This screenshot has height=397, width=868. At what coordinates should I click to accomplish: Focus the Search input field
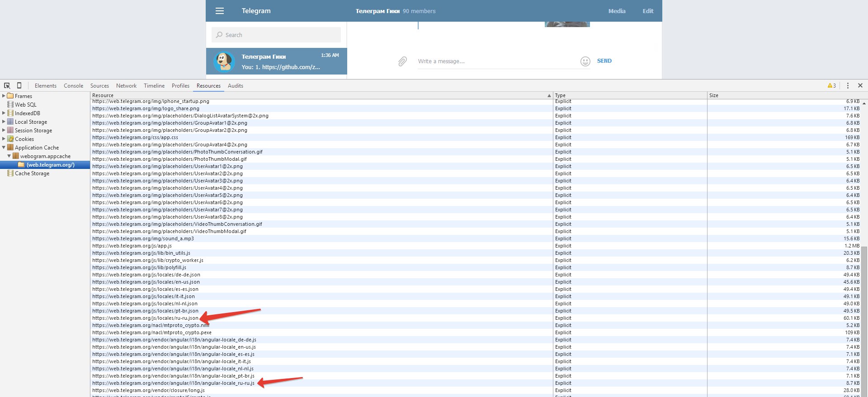[x=276, y=35]
